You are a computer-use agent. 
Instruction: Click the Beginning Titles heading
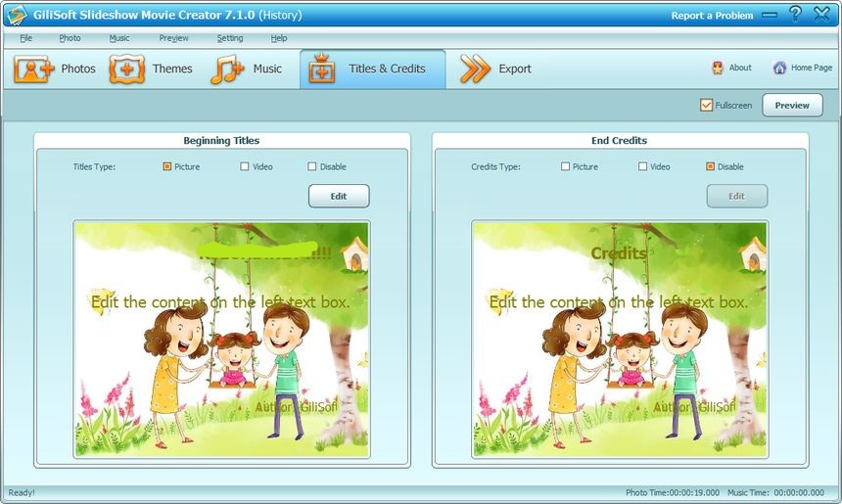tap(221, 141)
